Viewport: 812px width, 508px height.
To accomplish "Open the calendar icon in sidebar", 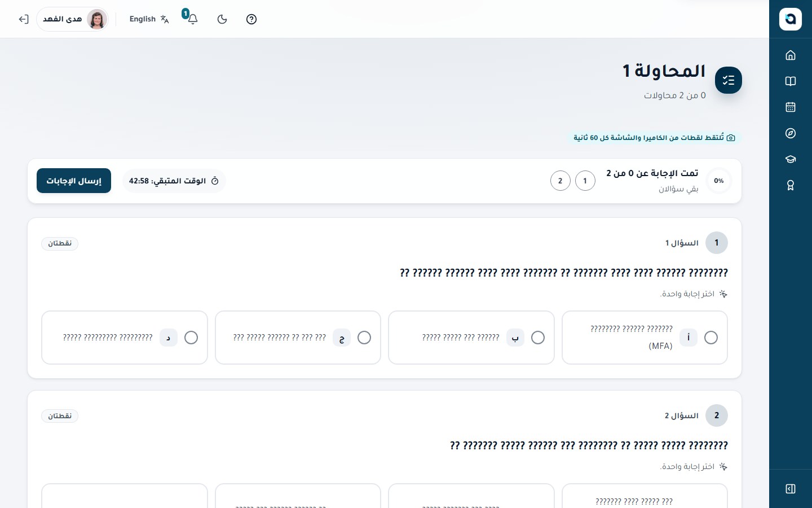I will [x=791, y=107].
